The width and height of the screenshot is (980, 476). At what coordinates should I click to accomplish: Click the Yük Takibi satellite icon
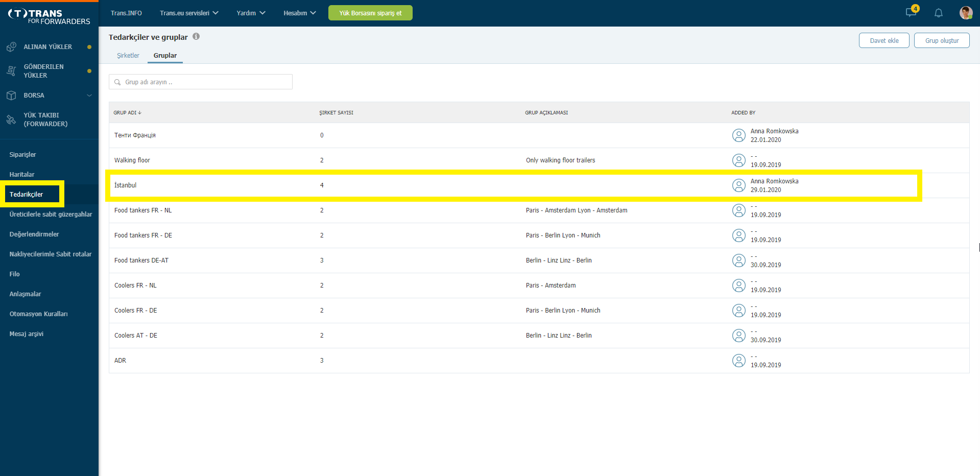point(11,120)
